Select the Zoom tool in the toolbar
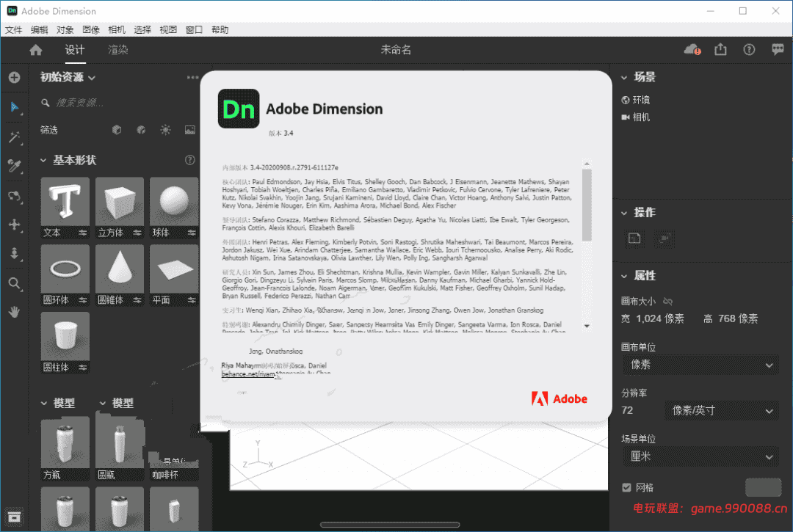Screen dimensions: 793x532 [x=15, y=283]
